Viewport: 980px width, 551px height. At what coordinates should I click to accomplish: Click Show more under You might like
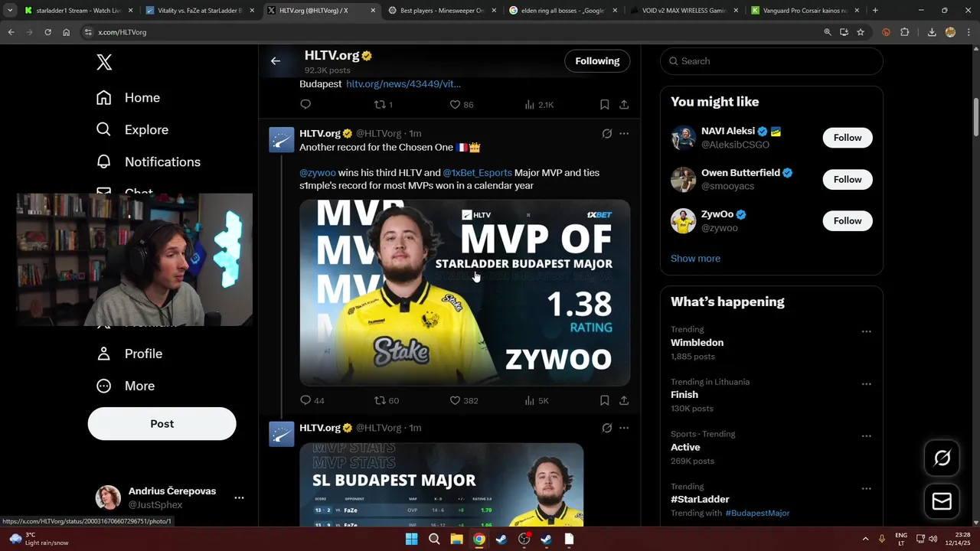point(695,258)
